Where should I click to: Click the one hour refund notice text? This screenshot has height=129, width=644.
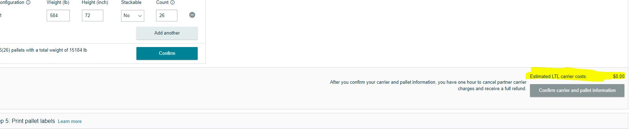[428, 86]
